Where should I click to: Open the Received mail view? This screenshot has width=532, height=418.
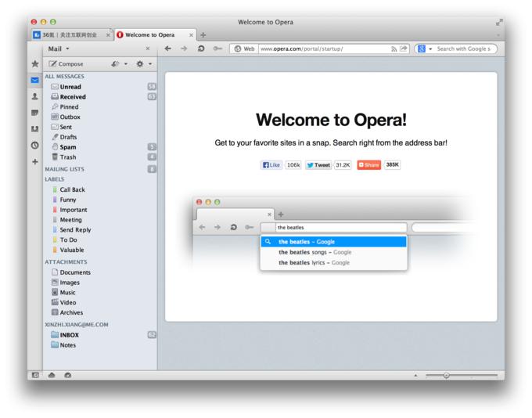(x=100, y=97)
